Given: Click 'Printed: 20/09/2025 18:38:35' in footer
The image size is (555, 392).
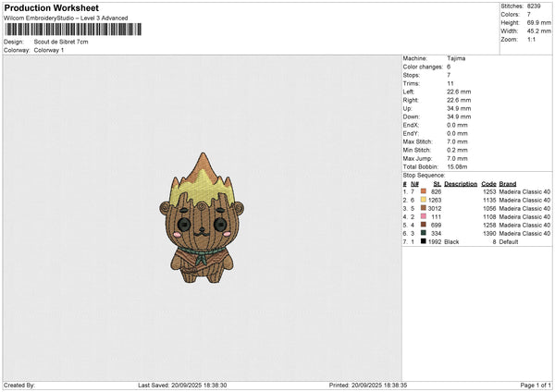Looking at the screenshot, I should [368, 386].
